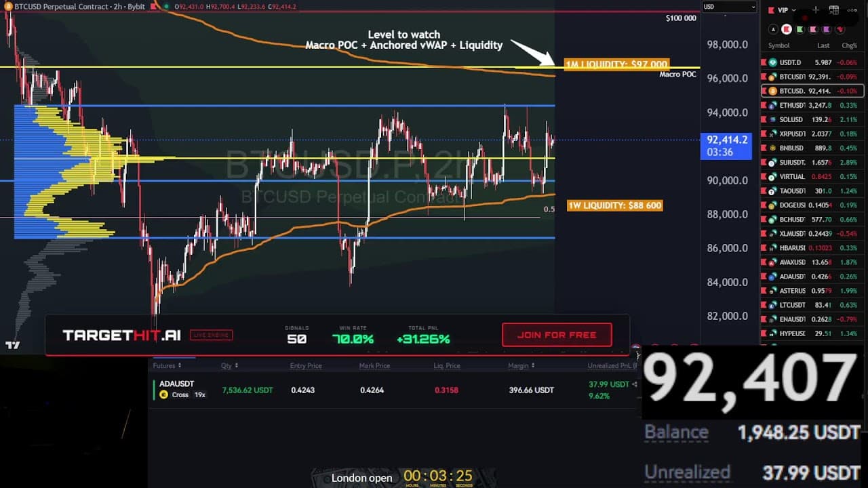Open HBARUSD row in the watchlist
Viewport: 868px width, 488px height.
813,248
